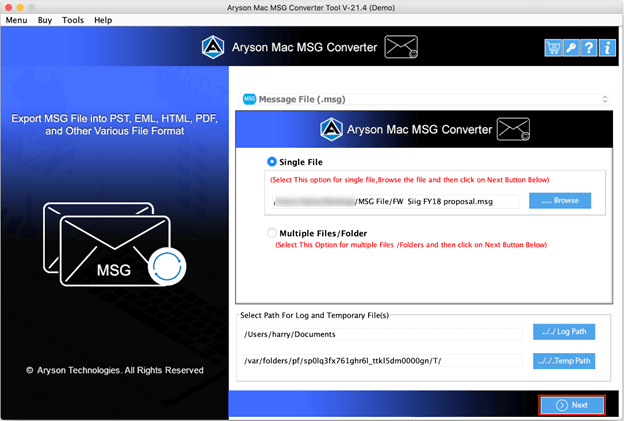
Task: Select the Single File radio button
Action: (272, 162)
